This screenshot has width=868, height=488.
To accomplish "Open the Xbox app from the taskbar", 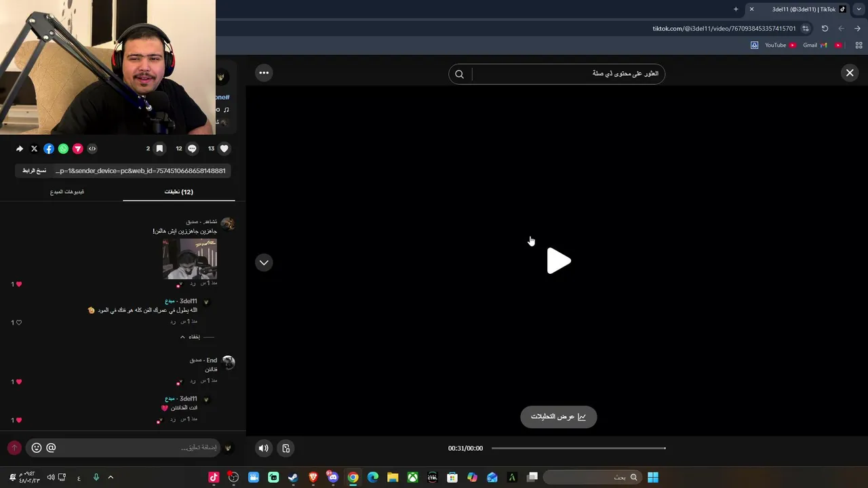I will click(x=412, y=477).
